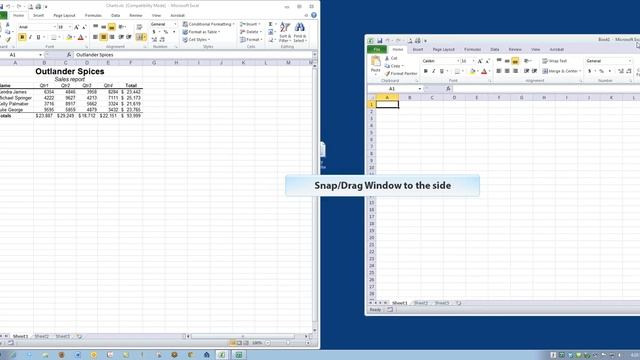Click Help question mark in left window
Image resolution: width=640 pixels, height=360 pixels.
tap(313, 15)
